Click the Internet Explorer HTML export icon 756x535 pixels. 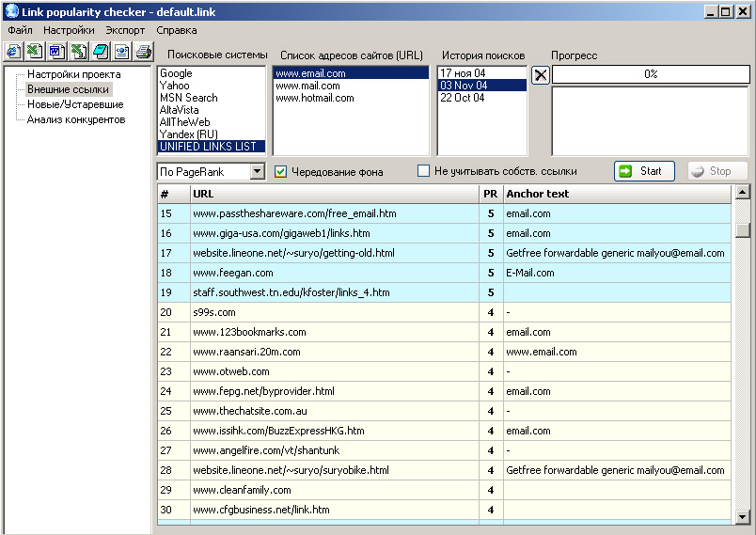(13, 51)
